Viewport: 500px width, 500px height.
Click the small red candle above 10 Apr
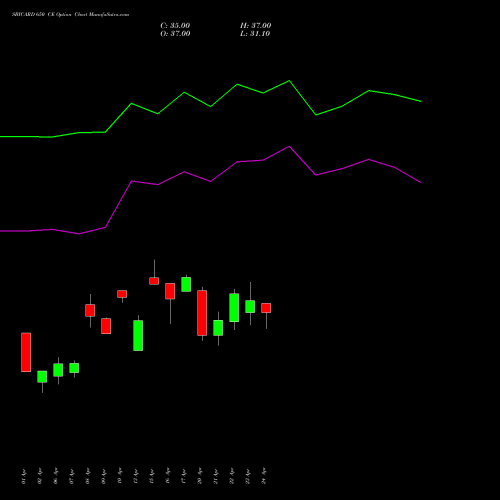point(122,294)
